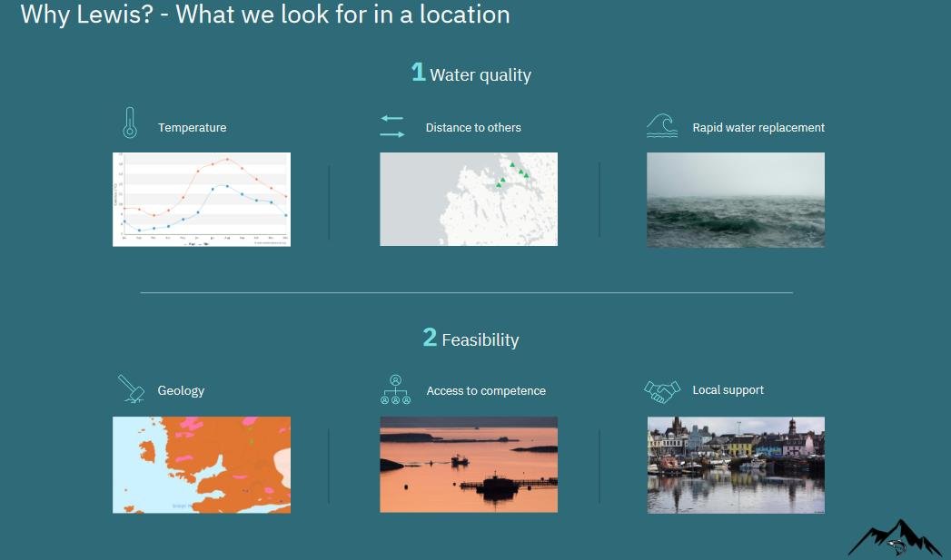The image size is (951, 560).
Task: Click the '1 Water quality' heading
Action: click(x=471, y=74)
